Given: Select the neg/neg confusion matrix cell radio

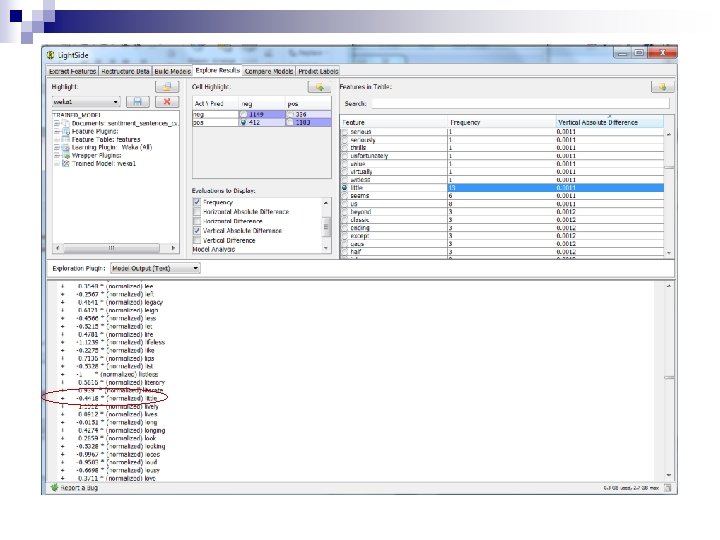Looking at the screenshot, I should [243, 114].
